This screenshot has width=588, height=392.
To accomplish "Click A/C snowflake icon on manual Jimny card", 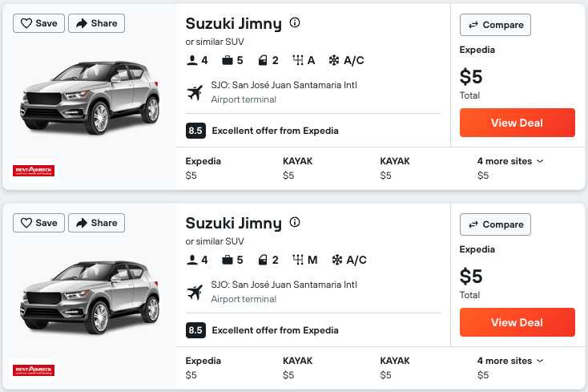I will [x=336, y=260].
